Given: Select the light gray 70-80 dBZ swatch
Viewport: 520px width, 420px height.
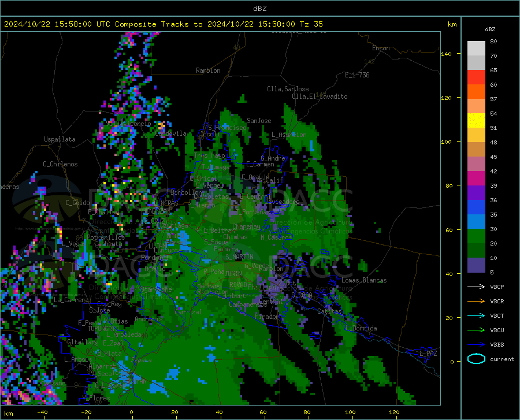Looking at the screenshot, I should tap(476, 49).
